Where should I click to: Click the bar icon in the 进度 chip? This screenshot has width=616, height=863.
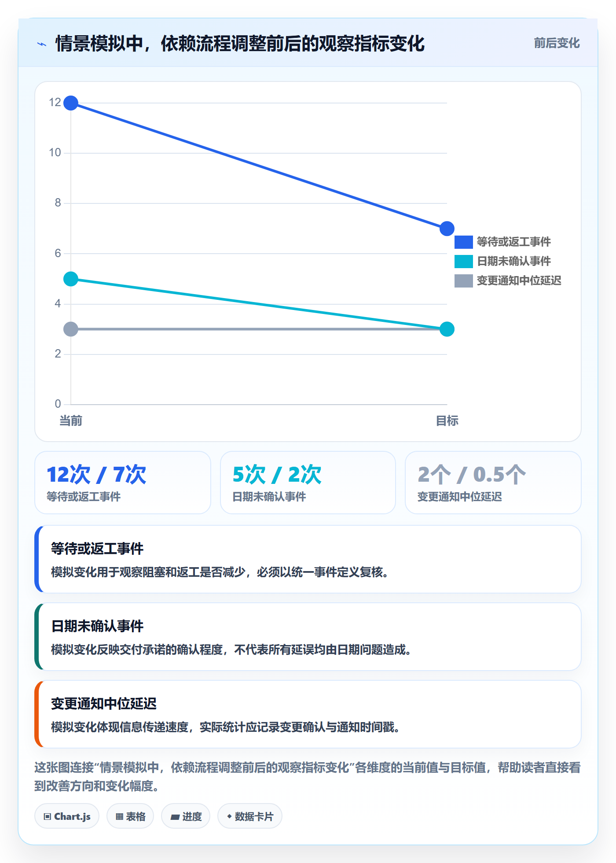175,817
